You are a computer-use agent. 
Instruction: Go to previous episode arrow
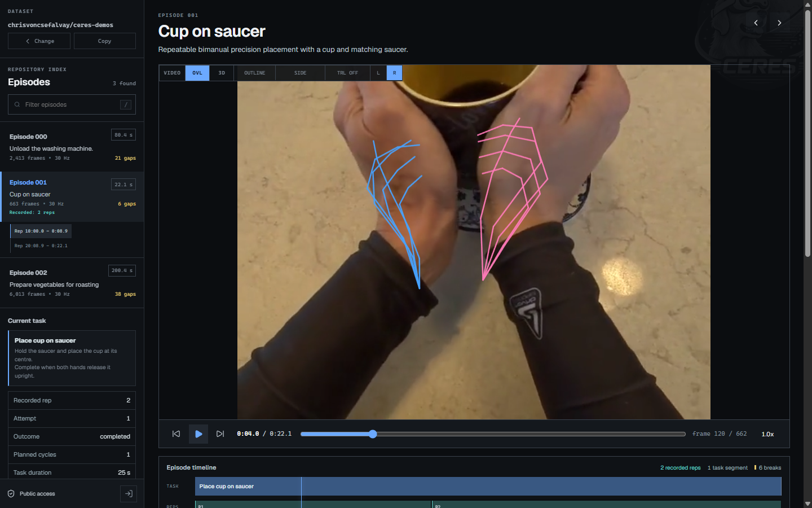coord(756,23)
